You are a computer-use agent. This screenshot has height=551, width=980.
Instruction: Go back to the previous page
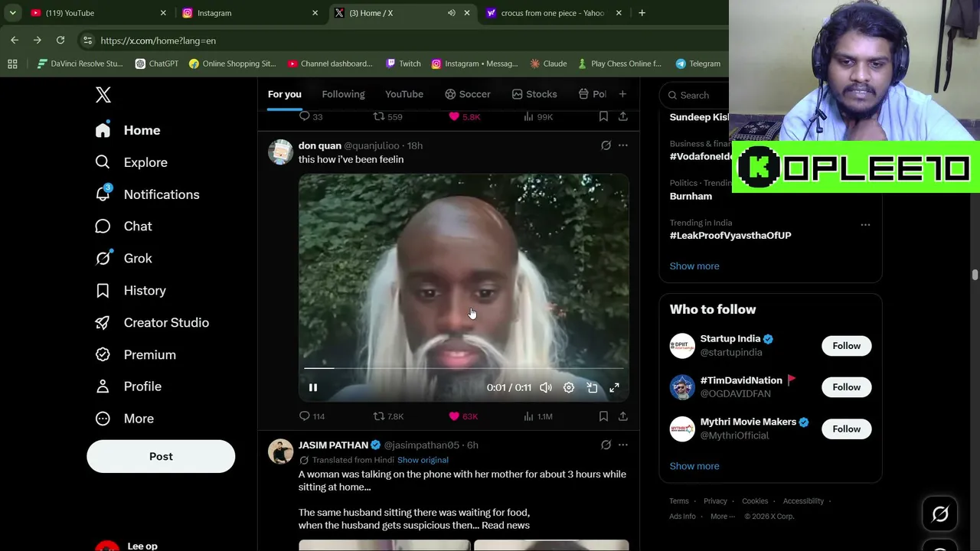[x=15, y=41]
